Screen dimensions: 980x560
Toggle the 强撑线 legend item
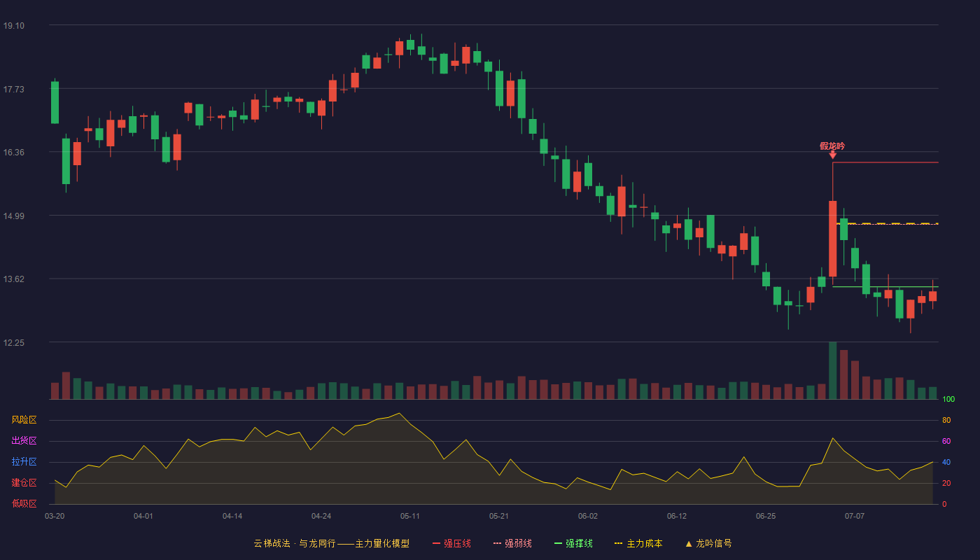574,543
